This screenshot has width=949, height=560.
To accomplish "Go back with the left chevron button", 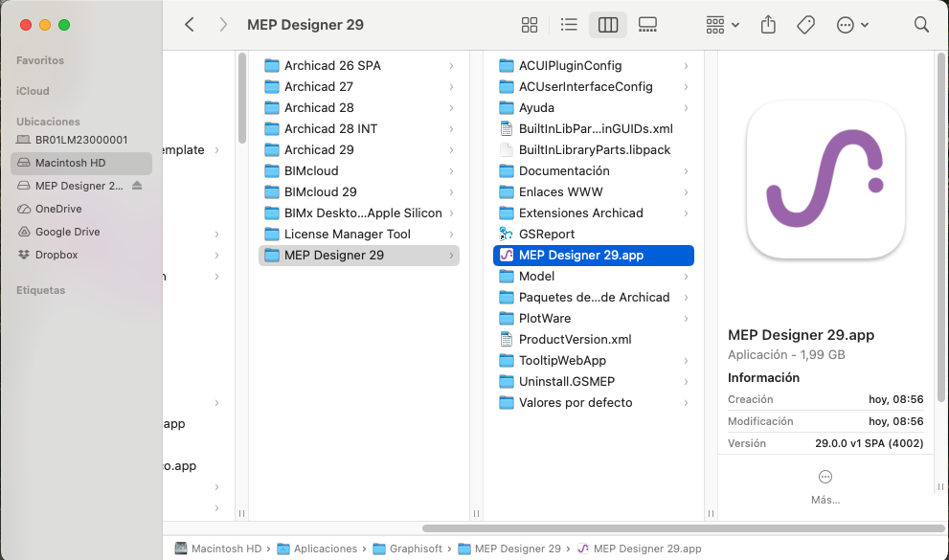I will 190,25.
